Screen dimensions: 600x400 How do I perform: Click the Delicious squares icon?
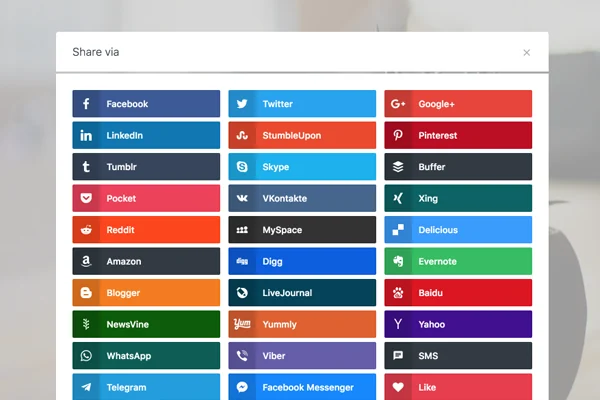click(x=398, y=230)
